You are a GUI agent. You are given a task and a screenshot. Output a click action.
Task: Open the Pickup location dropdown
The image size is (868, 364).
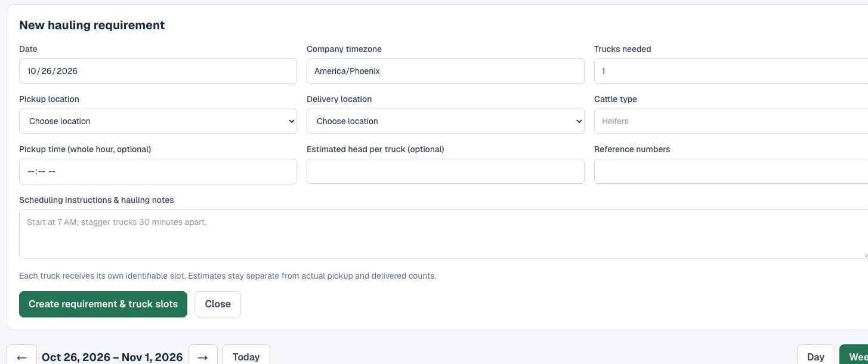pos(157,121)
